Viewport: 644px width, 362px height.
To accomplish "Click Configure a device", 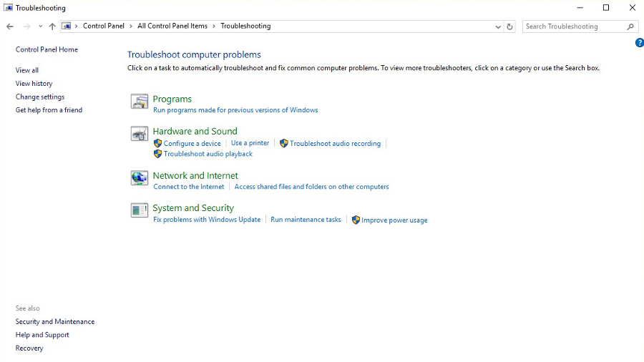I will pyautogui.click(x=192, y=143).
